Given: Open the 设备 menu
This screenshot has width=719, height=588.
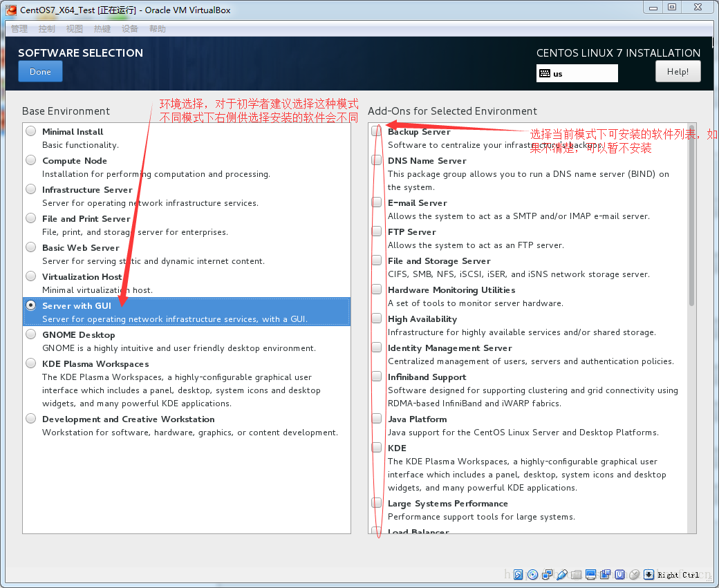Looking at the screenshot, I should point(130,29).
